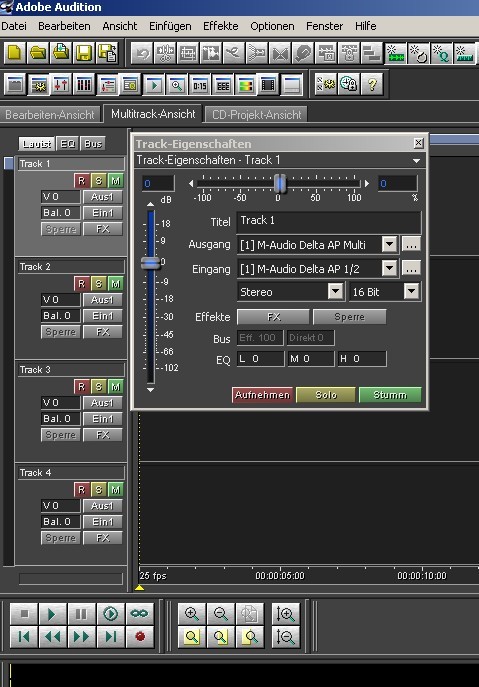Open the Ausgang device dropdown
Image resolution: width=479 pixels, height=687 pixels.
point(389,244)
